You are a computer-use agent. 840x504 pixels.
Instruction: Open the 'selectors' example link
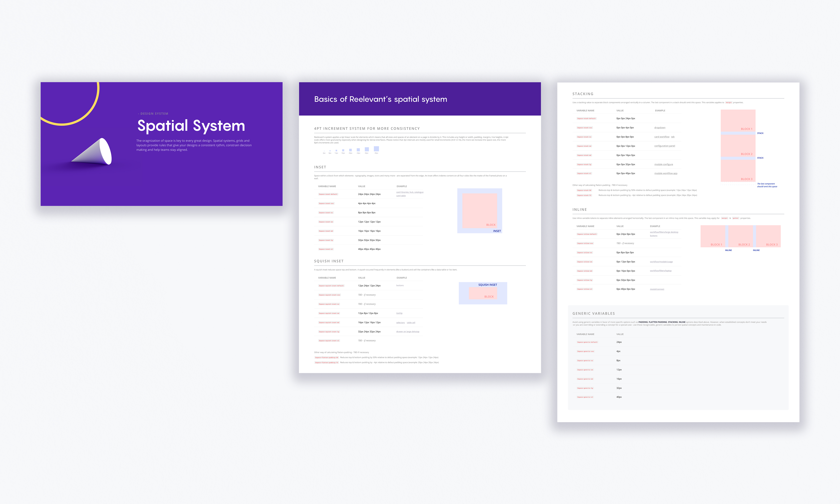point(400,323)
